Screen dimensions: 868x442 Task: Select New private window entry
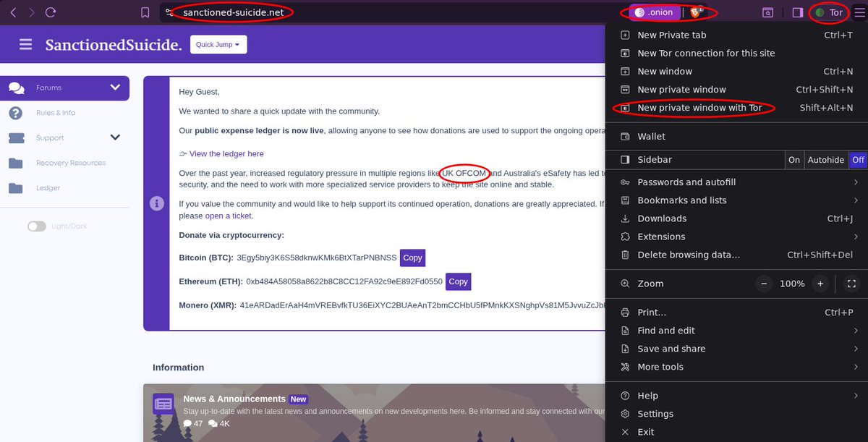(736, 90)
